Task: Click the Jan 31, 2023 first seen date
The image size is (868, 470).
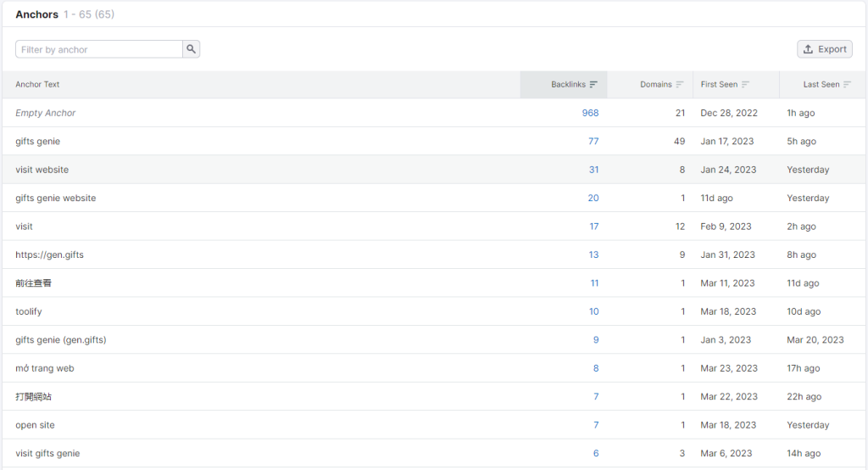Action: point(727,255)
